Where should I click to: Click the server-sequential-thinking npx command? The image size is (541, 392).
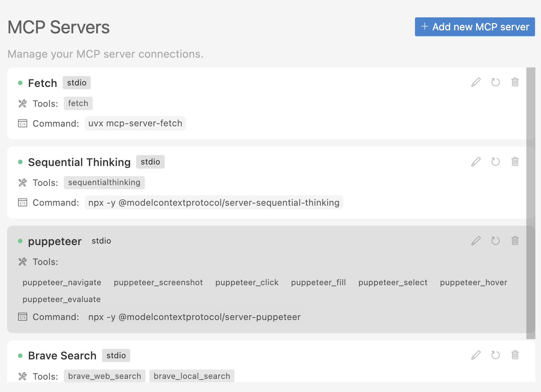pyautogui.click(x=214, y=202)
